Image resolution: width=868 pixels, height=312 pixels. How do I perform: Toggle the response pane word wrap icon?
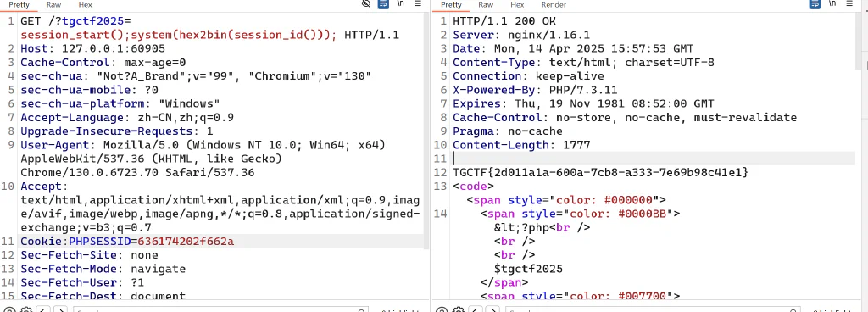pyautogui.click(x=815, y=4)
